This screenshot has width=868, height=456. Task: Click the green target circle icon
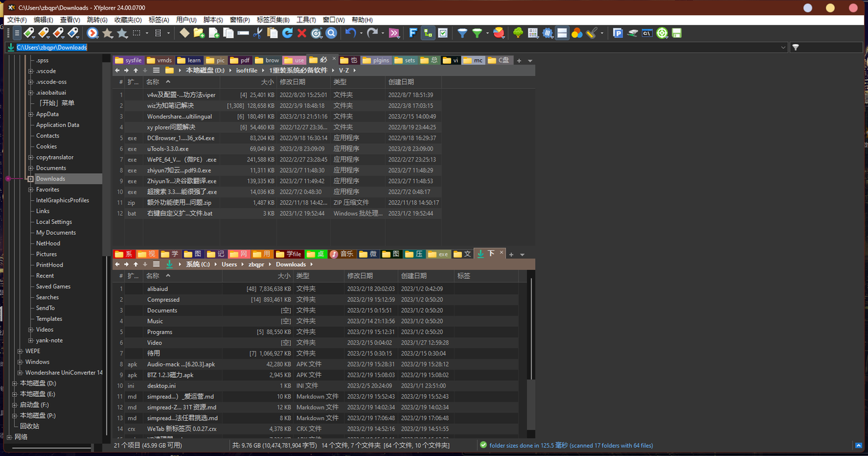[x=662, y=33]
